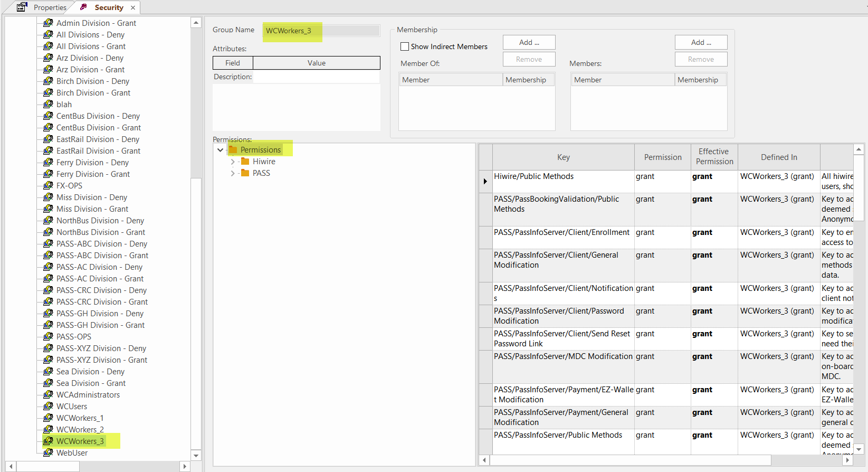Click the blah group icon
This screenshot has width=868, height=472.
[x=48, y=104]
